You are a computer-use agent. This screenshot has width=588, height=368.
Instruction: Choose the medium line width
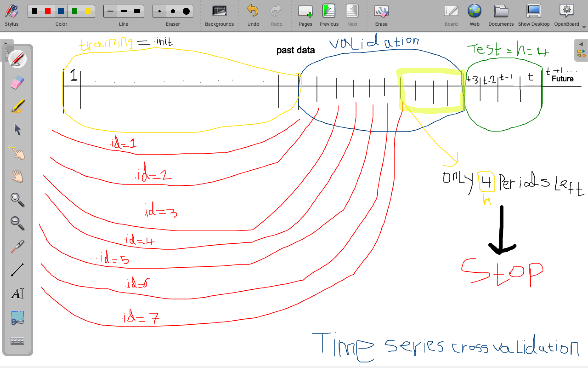(x=124, y=11)
